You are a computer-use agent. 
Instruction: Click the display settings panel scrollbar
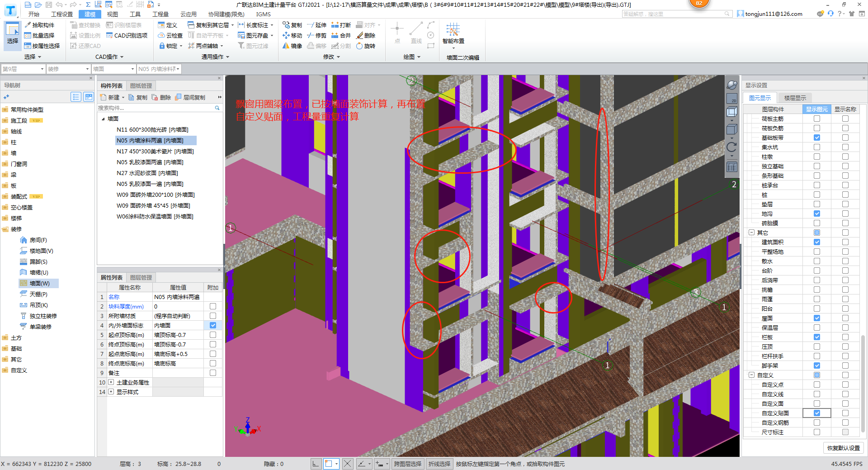(863, 385)
